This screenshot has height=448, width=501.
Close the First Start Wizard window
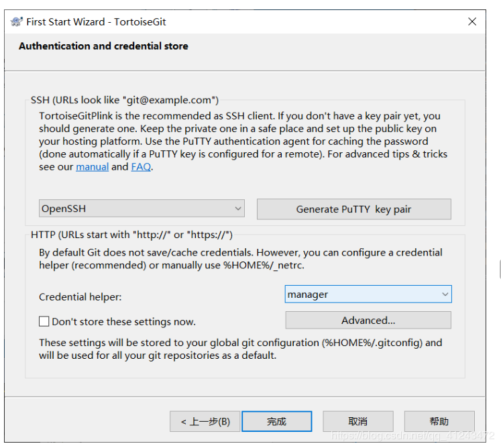472,21
